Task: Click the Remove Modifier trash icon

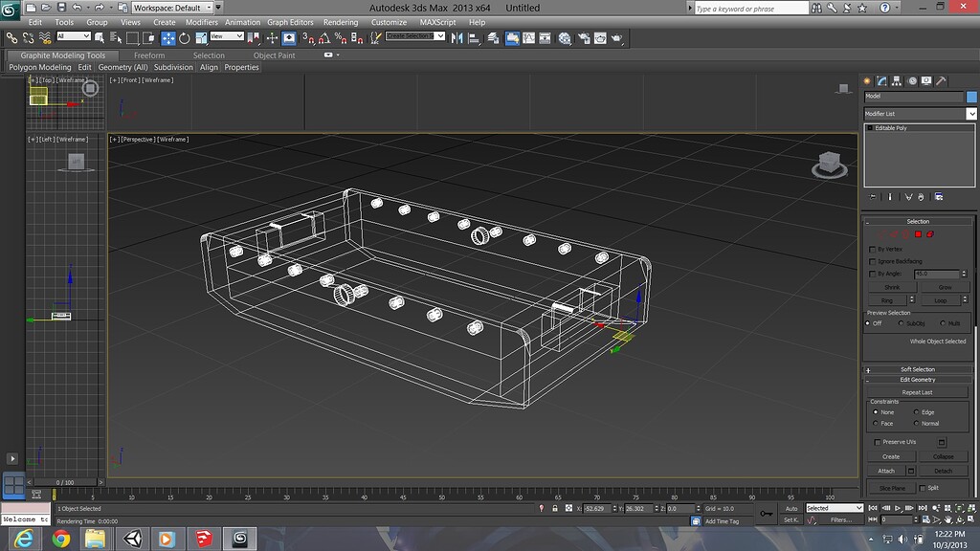Action: pyautogui.click(x=920, y=196)
